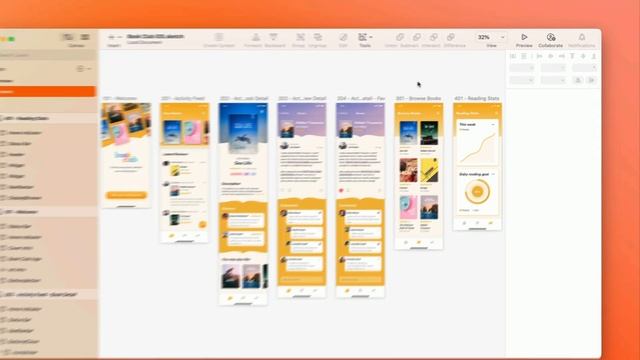The height and width of the screenshot is (360, 640).
Task: Click the floating orange button on Activity Feed artboard
Action: 202,224
